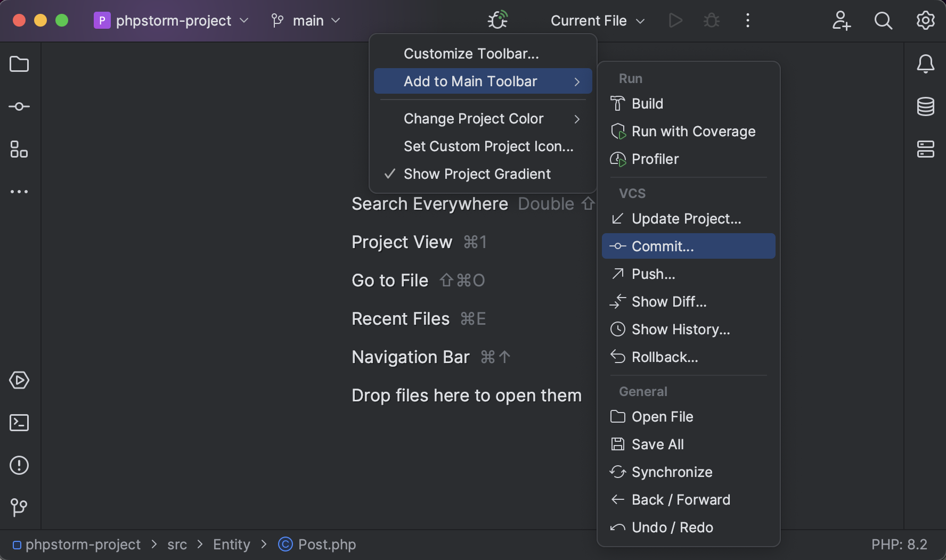
Task: Select the Commit sidebar icon
Action: [x=19, y=106]
